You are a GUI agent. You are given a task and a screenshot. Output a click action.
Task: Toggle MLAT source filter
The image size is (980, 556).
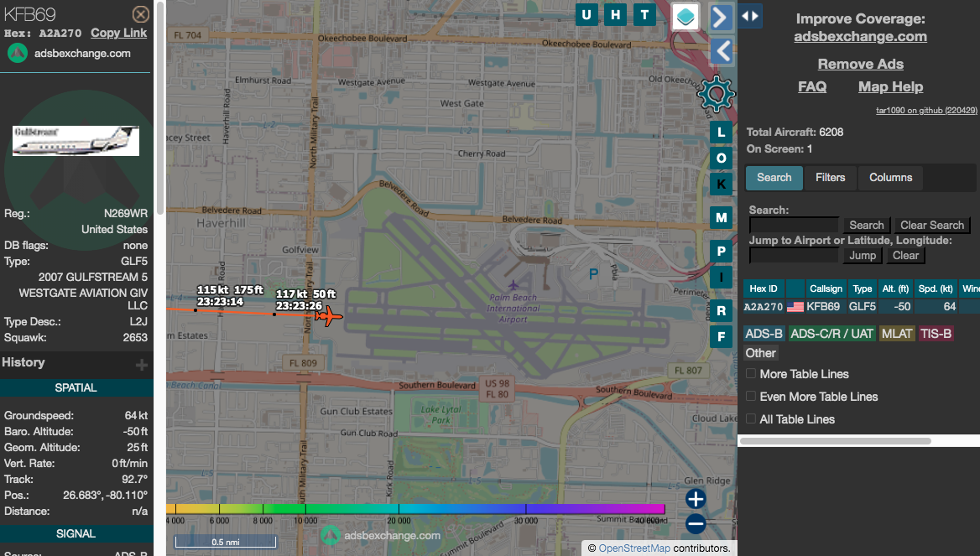coord(897,334)
